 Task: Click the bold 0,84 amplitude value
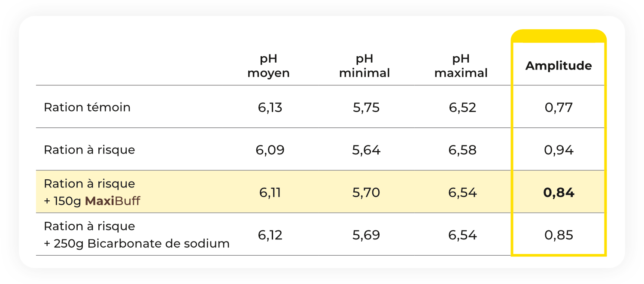(559, 193)
